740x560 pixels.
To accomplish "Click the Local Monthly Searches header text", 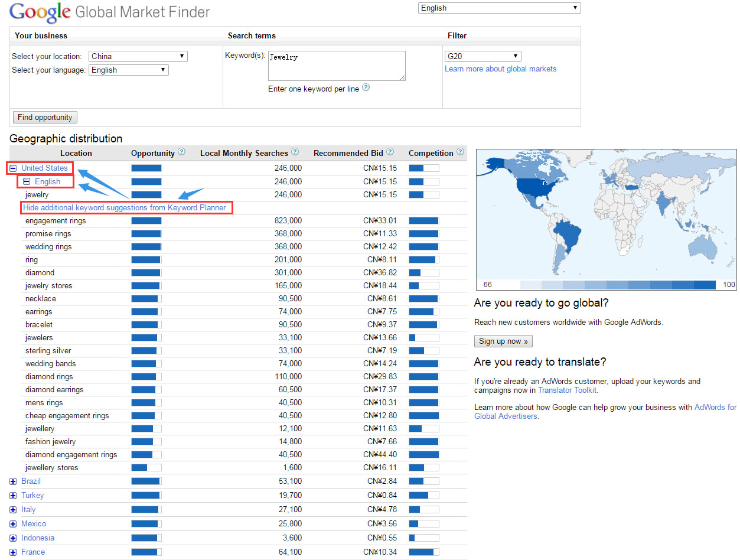I will click(x=244, y=153).
